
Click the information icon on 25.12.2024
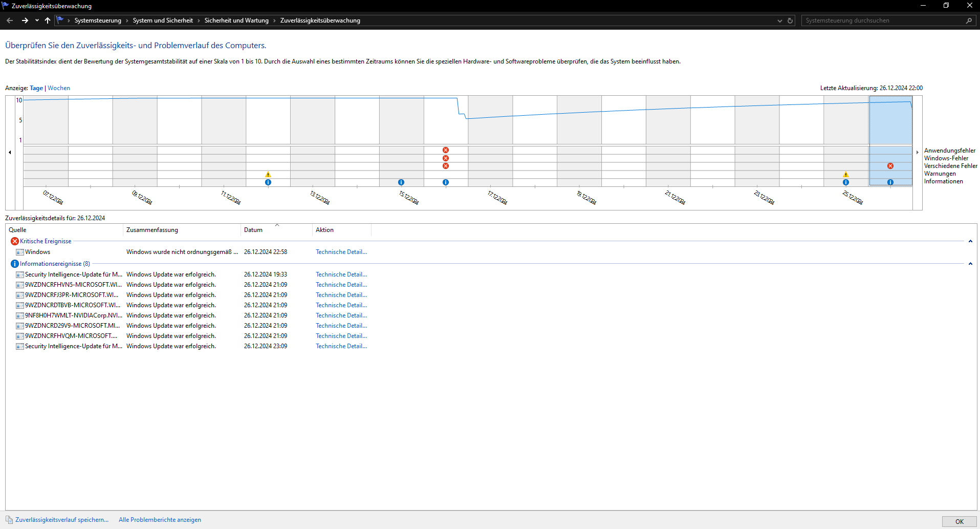pos(846,182)
